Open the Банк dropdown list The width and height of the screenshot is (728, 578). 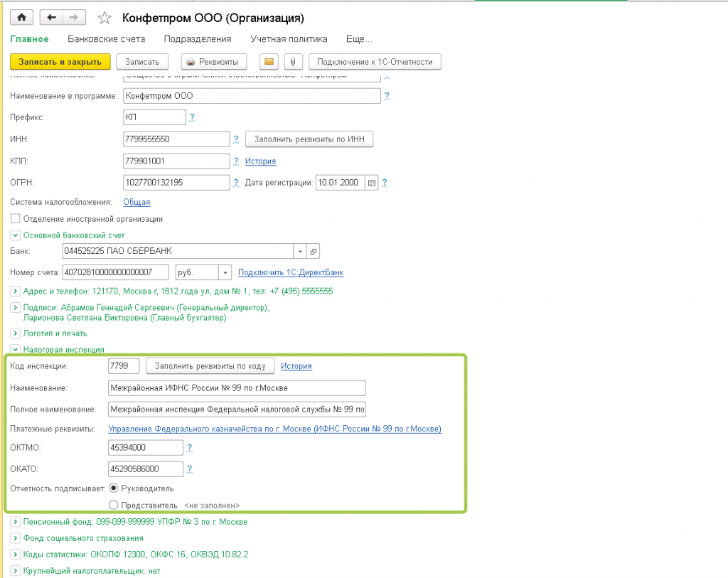click(x=300, y=251)
